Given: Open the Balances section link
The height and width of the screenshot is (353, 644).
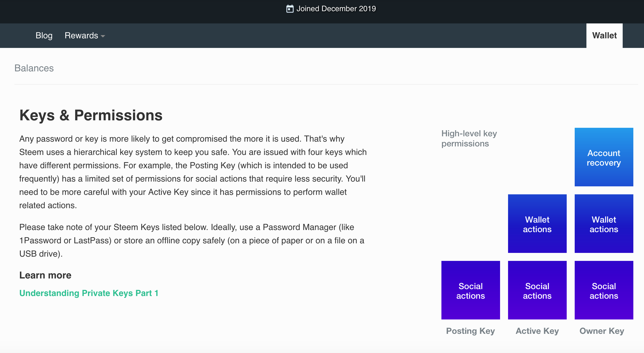Looking at the screenshot, I should [x=34, y=68].
